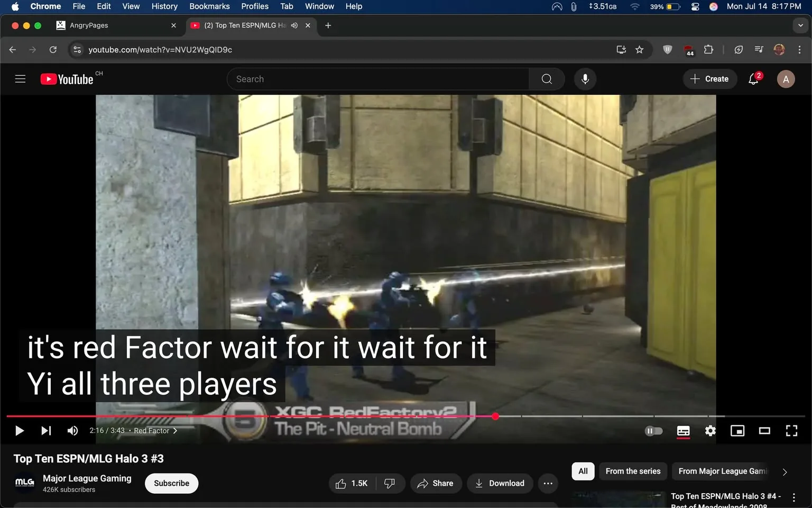Viewport: 812px width, 508px height.
Task: Toggle the autoplay switch
Action: click(653, 430)
